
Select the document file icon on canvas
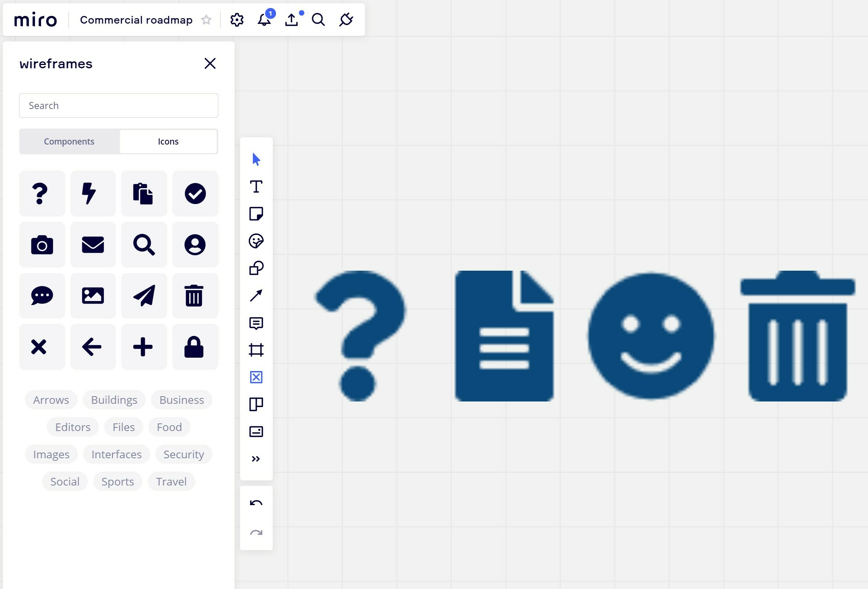(x=504, y=336)
